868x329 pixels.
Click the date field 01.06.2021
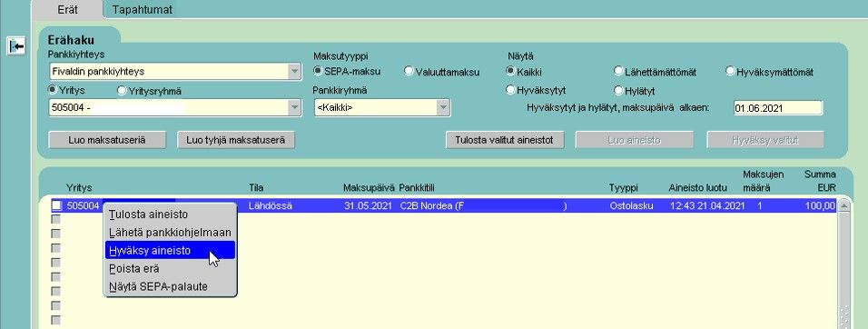coord(778,108)
